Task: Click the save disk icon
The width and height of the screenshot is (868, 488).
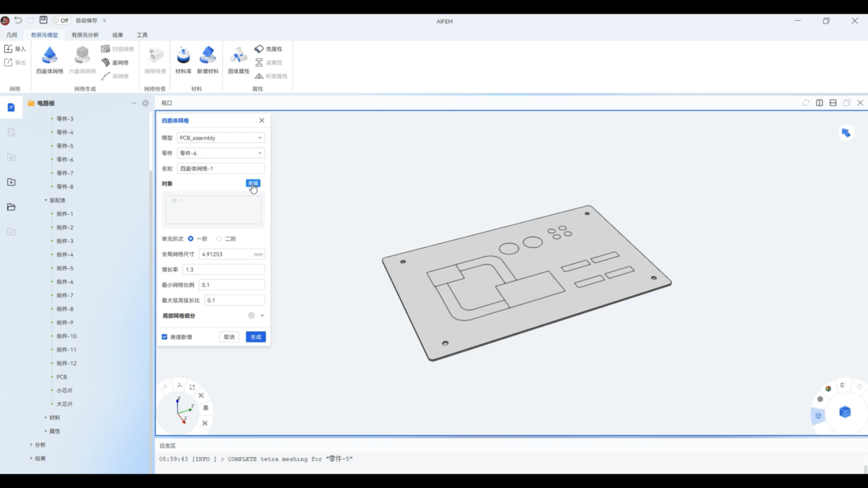Action: [x=43, y=20]
